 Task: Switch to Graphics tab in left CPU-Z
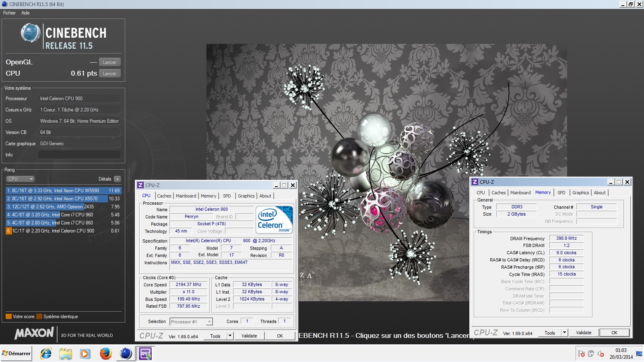coord(246,196)
